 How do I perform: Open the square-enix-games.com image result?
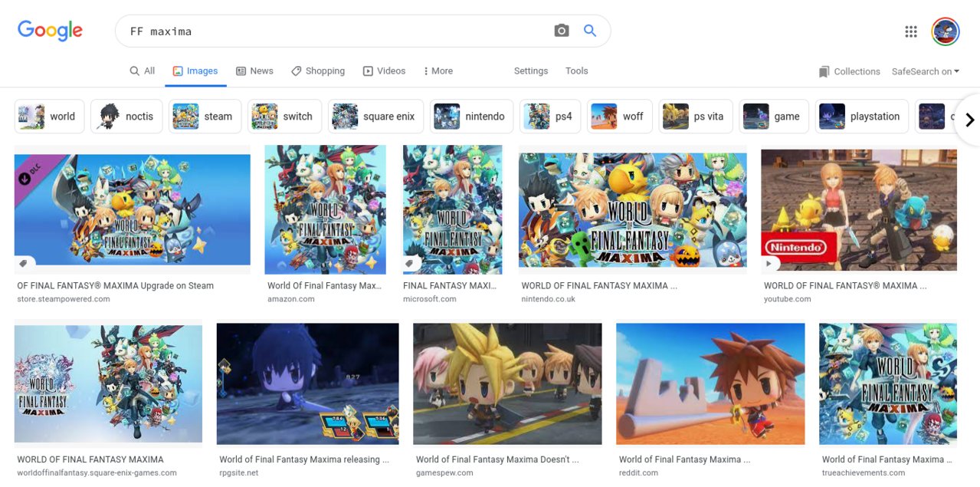(109, 383)
